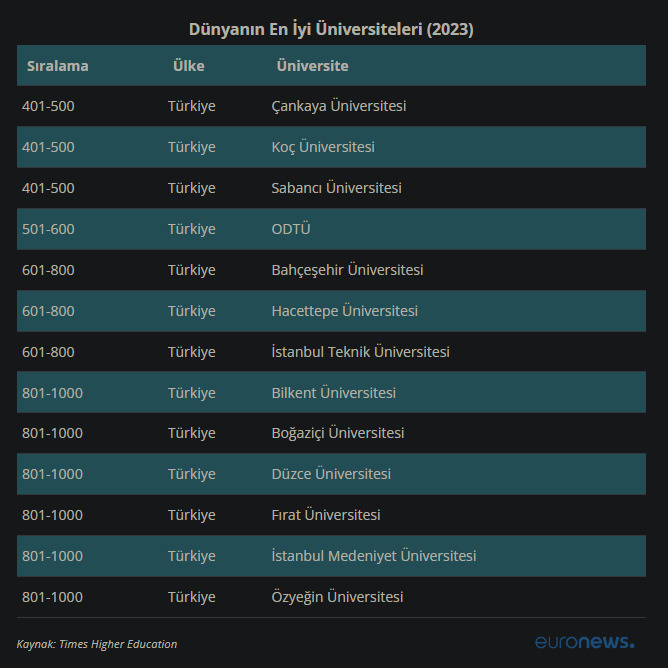Select 'Boğaziçi Üniversitesi' cell
The width and height of the screenshot is (668, 668).
pos(338,433)
